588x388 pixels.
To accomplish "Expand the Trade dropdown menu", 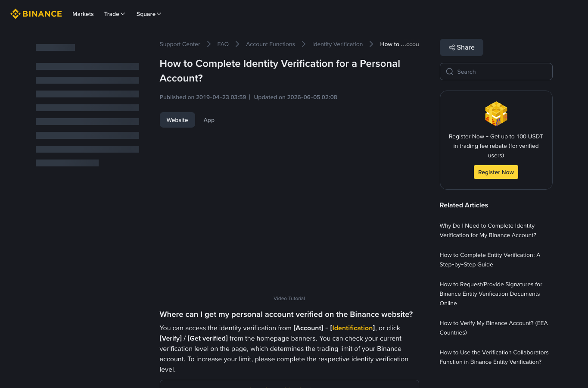I will point(115,14).
